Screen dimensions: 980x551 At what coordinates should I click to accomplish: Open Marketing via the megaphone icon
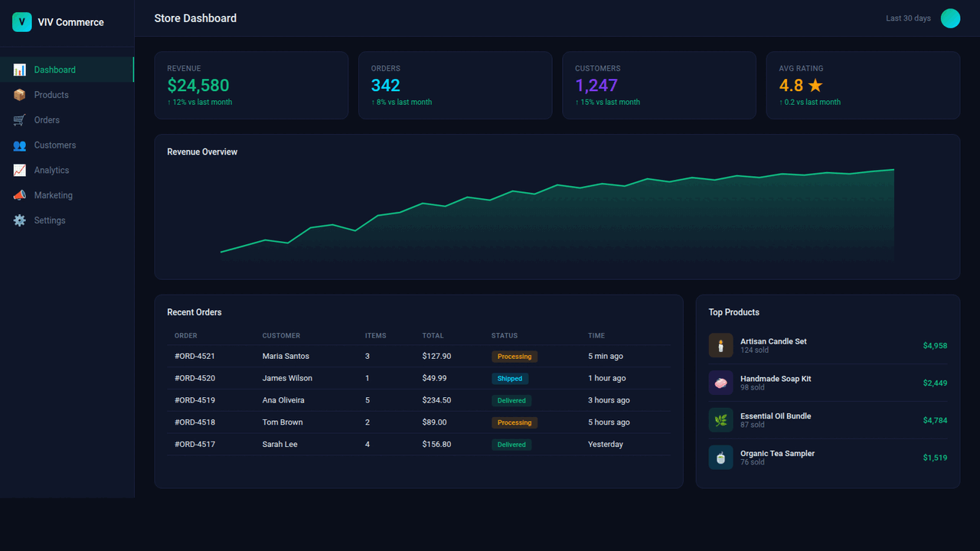point(20,195)
